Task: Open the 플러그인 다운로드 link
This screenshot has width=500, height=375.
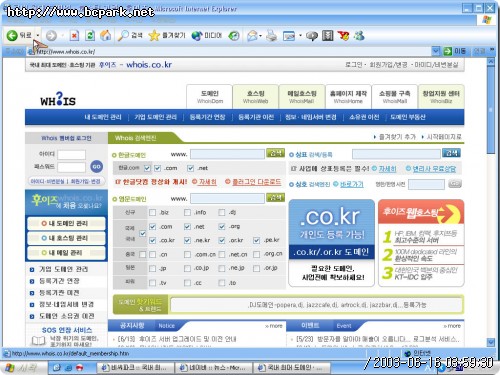Action: pos(256,182)
